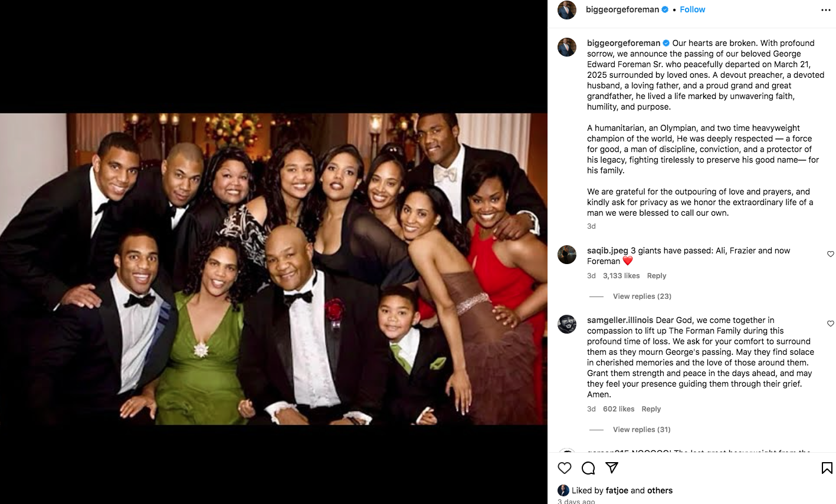Like saqib.jpeg's comment with the heart
The width and height of the screenshot is (836, 504).
point(830,254)
